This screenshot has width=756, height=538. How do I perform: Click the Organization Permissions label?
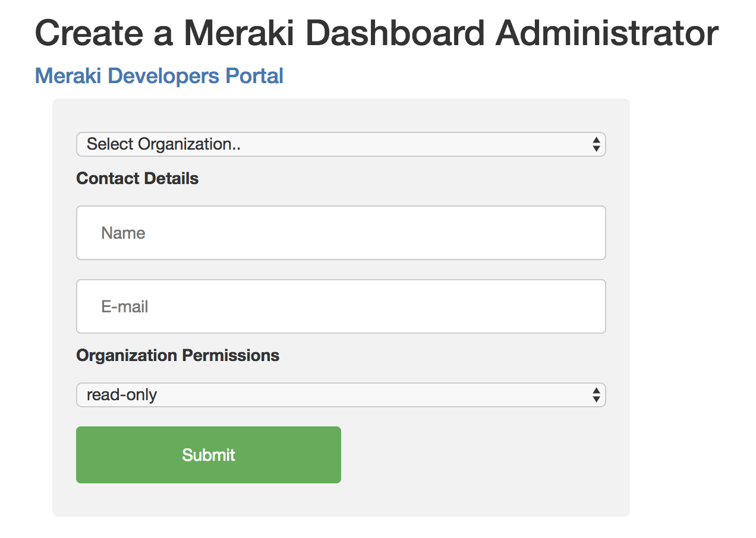coord(178,356)
